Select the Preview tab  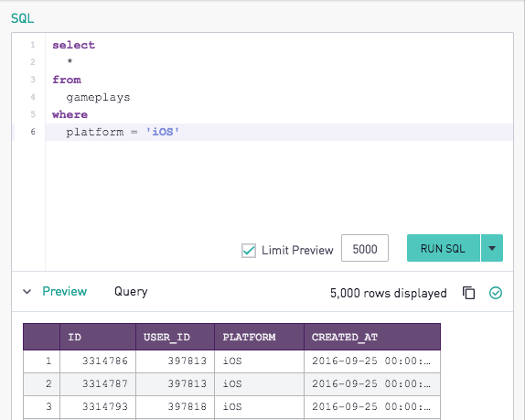point(65,291)
